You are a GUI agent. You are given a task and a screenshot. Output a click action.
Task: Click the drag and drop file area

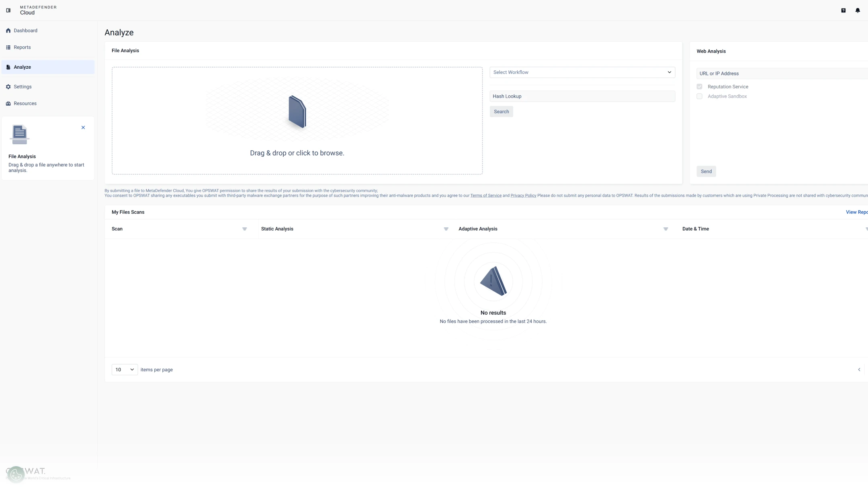tap(297, 121)
